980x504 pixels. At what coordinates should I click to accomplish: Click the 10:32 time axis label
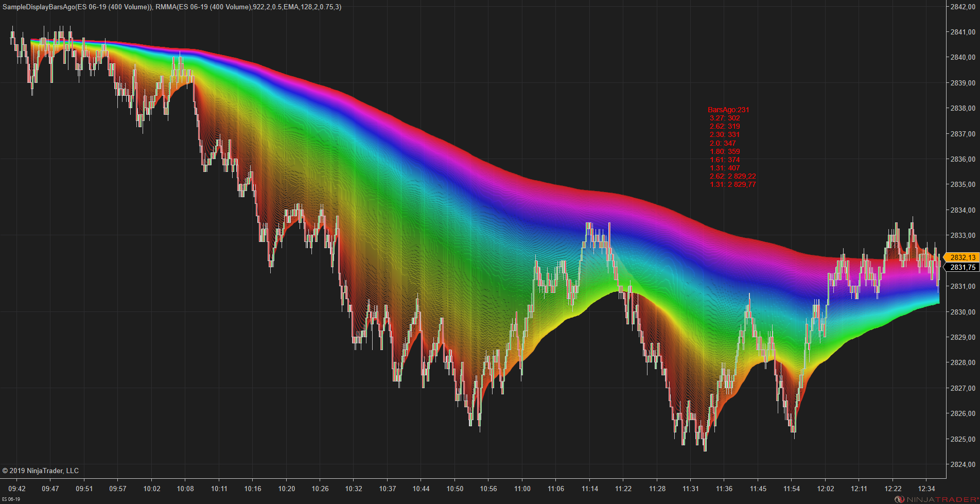click(354, 489)
